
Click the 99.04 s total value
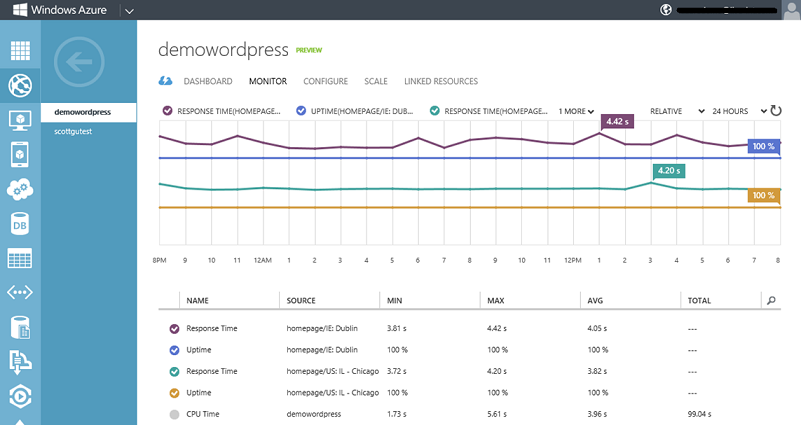[699, 414]
